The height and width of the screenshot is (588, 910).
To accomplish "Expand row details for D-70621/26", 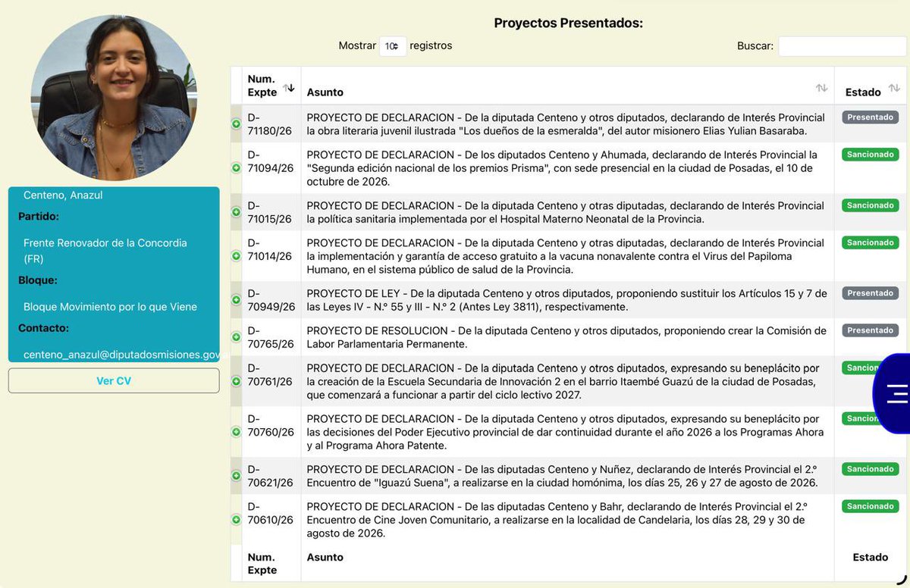I will coord(236,476).
